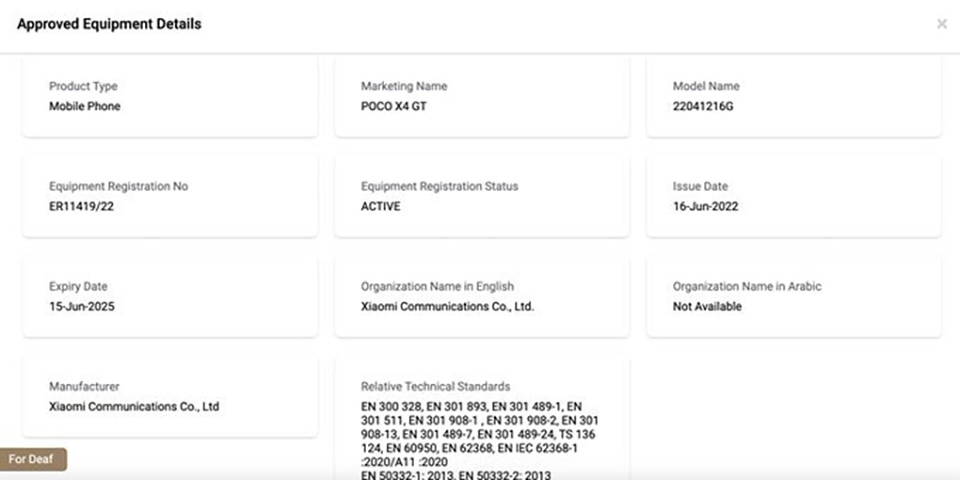Select the 'POCO X4 GT' value

pyautogui.click(x=394, y=107)
